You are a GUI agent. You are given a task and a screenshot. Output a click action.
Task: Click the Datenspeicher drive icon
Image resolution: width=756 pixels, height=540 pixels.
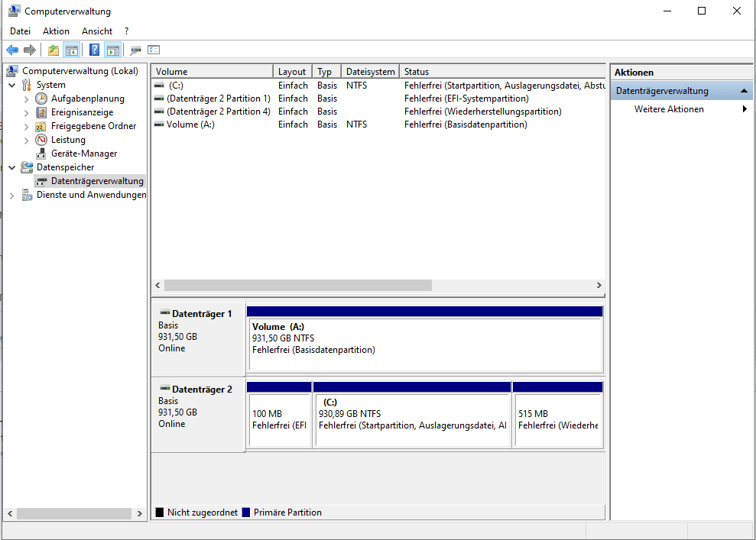coord(27,167)
